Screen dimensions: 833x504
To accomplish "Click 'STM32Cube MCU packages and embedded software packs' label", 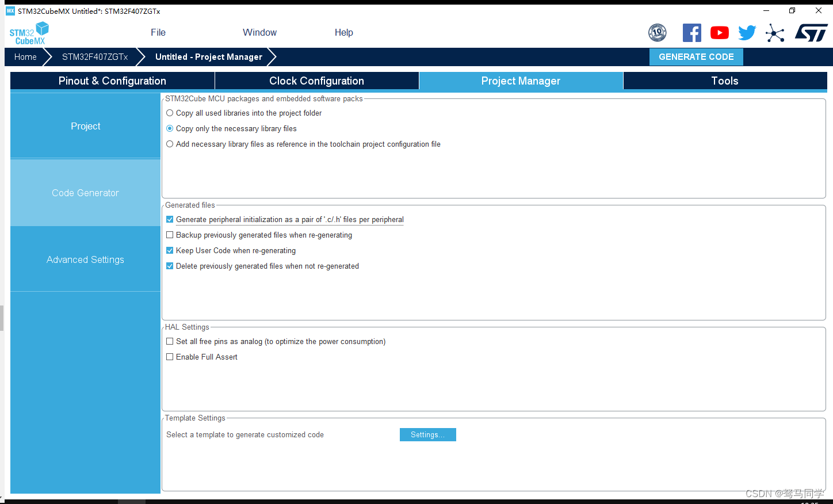I will coord(264,99).
